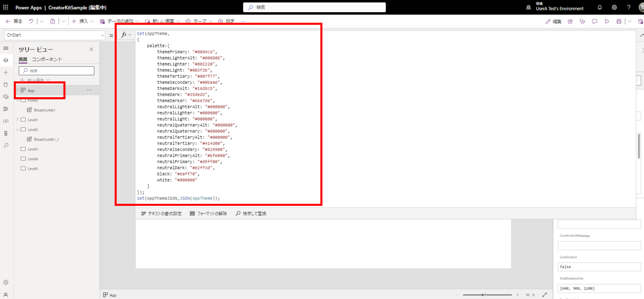Click フォーマットの解除 below the formula bar
644x299 pixels.
(208, 213)
